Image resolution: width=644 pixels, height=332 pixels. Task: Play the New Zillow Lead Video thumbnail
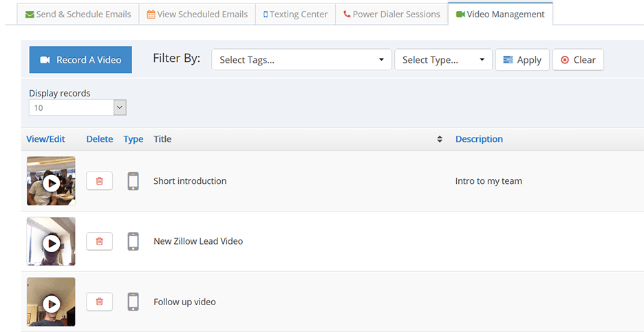51,242
